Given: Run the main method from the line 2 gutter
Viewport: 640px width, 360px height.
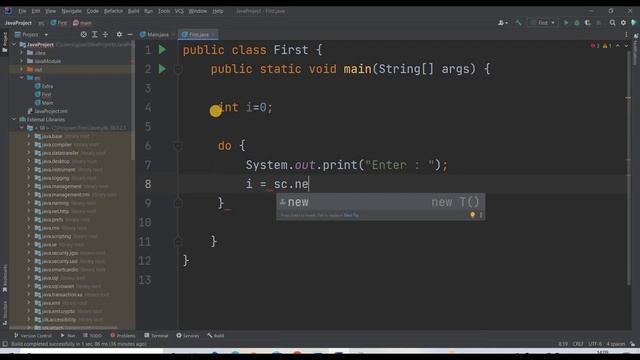Looking at the screenshot, I should 162,69.
